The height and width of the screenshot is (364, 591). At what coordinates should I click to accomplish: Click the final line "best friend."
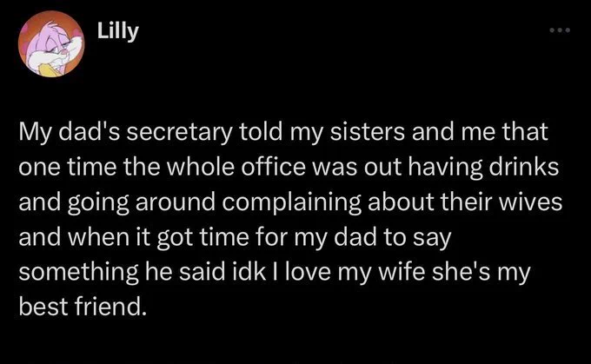pyautogui.click(x=83, y=307)
